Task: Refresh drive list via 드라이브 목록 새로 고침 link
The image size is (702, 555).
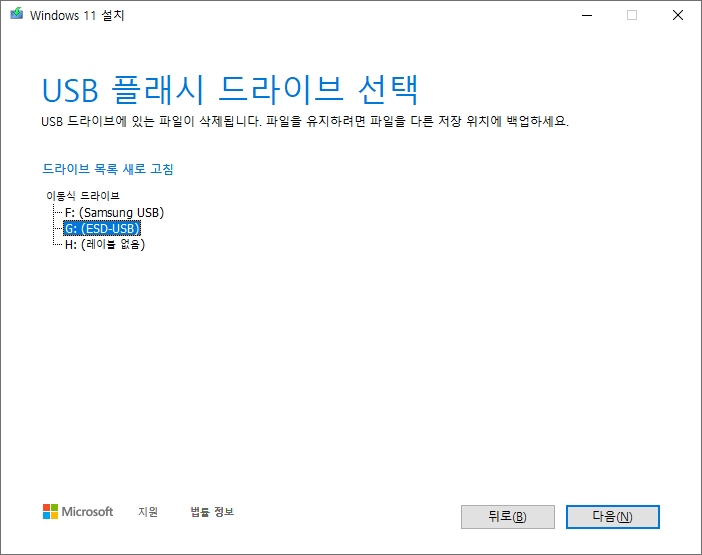Action: [107, 169]
